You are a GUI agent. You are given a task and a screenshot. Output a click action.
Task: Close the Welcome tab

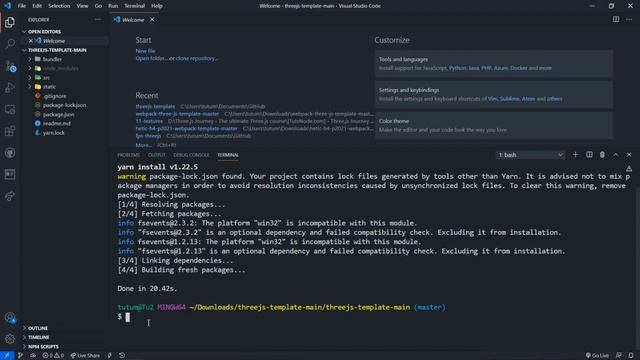(152, 20)
